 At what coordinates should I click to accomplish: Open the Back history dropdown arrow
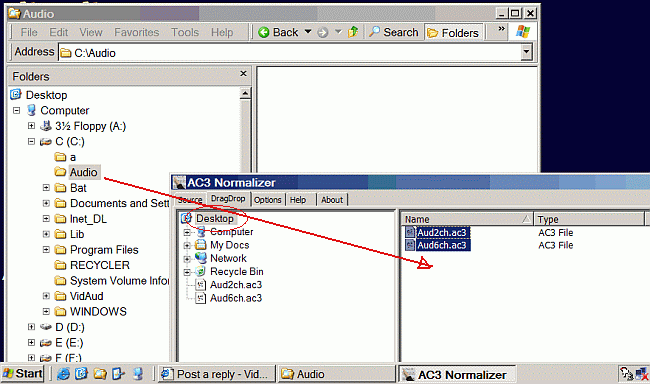308,32
